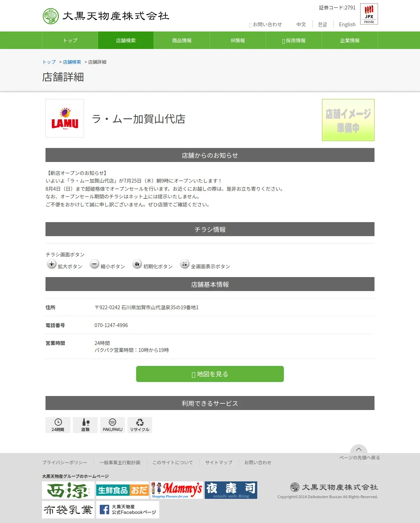Click the パクパク営業時間 hours text

coord(132,350)
